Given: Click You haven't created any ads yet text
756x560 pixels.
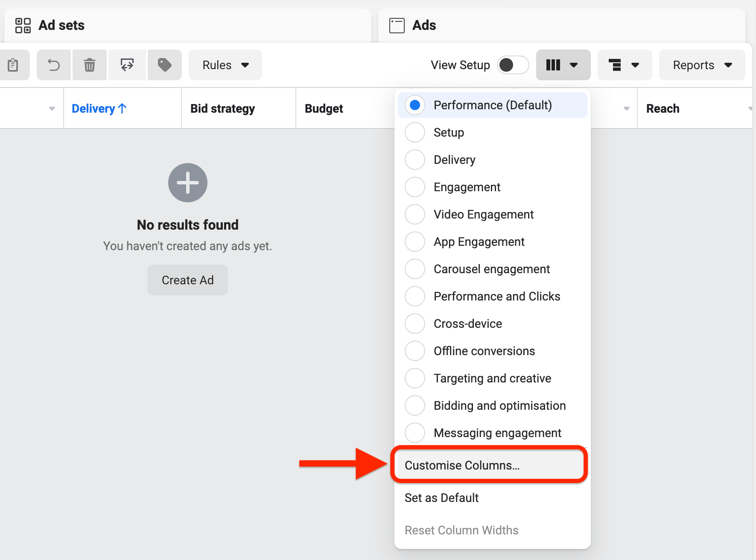Looking at the screenshot, I should tap(188, 246).
